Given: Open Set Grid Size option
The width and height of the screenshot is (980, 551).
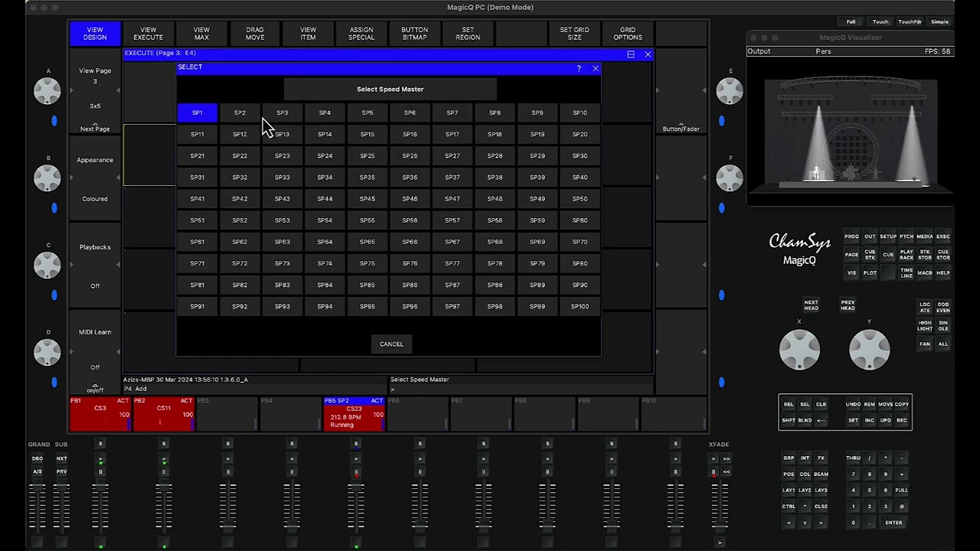Looking at the screenshot, I should (x=574, y=34).
